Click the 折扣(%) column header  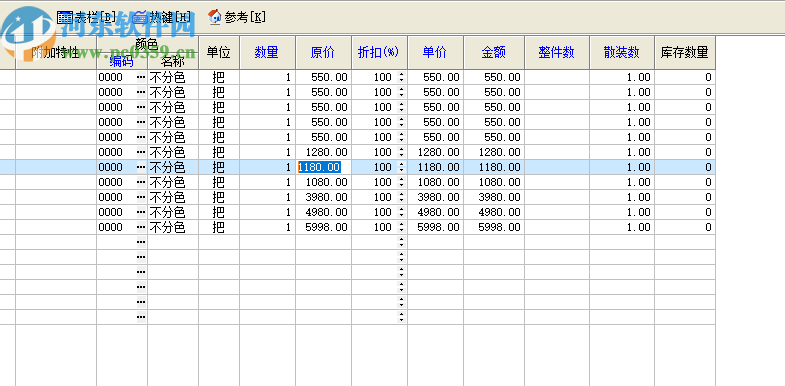(379, 52)
